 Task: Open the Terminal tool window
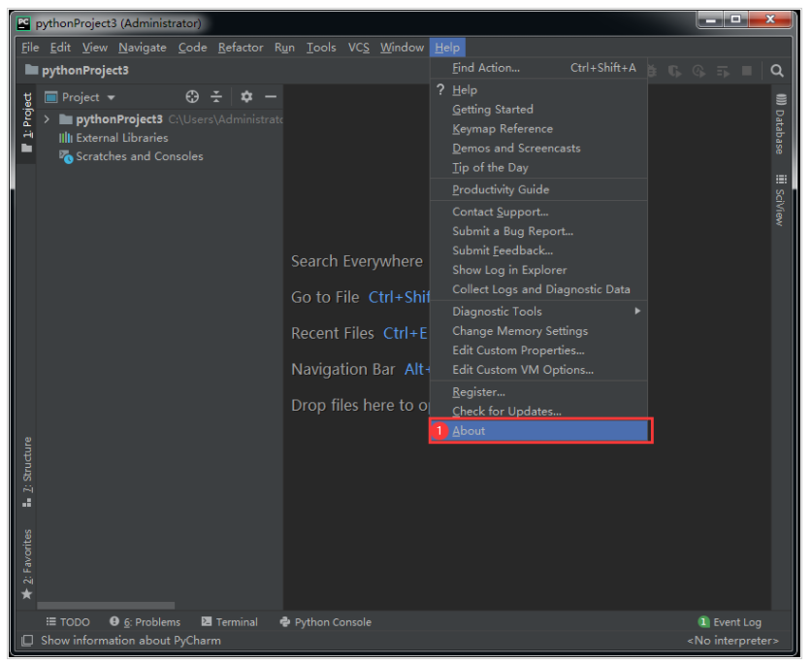pos(230,622)
